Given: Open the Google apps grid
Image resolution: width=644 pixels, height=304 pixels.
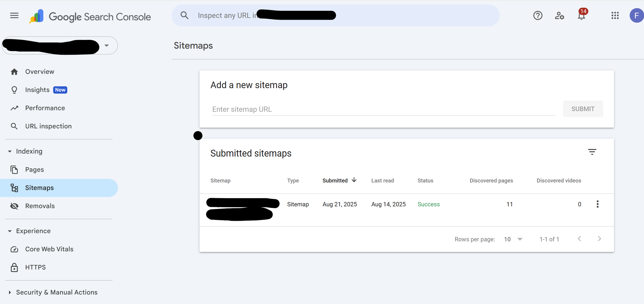Looking at the screenshot, I should [x=615, y=16].
